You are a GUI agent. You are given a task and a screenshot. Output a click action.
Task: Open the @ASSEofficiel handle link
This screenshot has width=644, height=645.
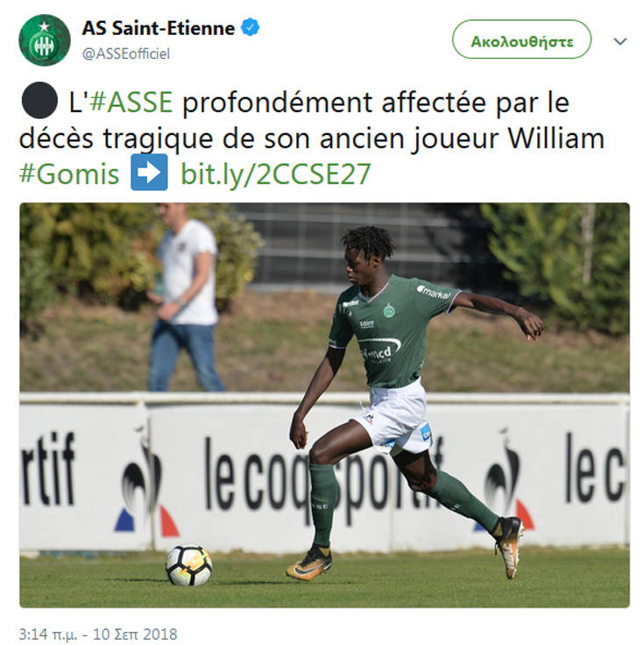point(126,53)
